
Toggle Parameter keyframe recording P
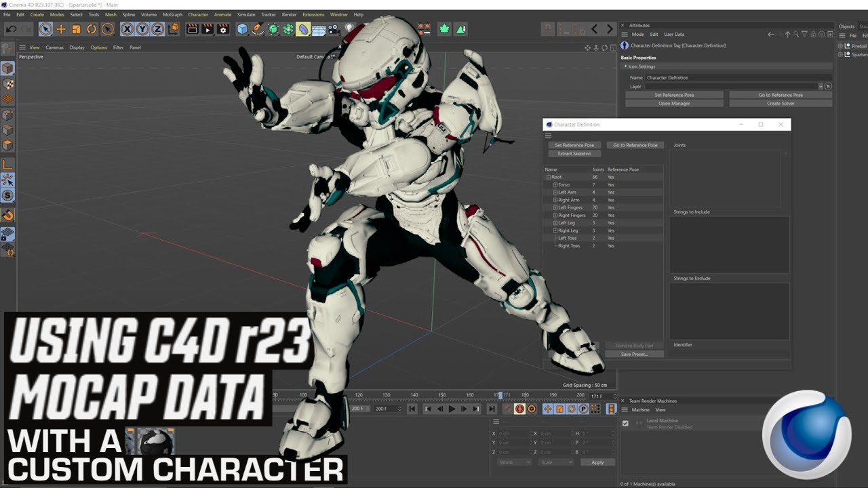[x=583, y=409]
